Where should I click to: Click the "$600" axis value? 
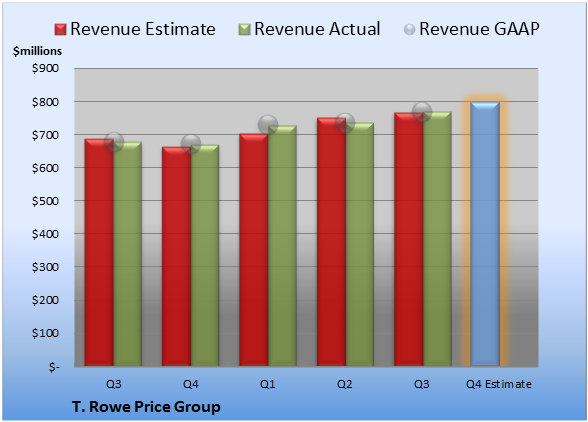(x=45, y=168)
